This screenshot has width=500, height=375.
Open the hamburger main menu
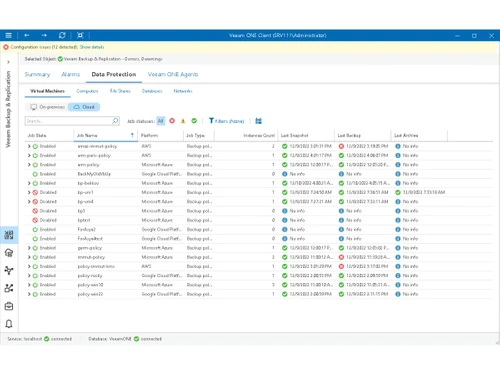pos(9,35)
